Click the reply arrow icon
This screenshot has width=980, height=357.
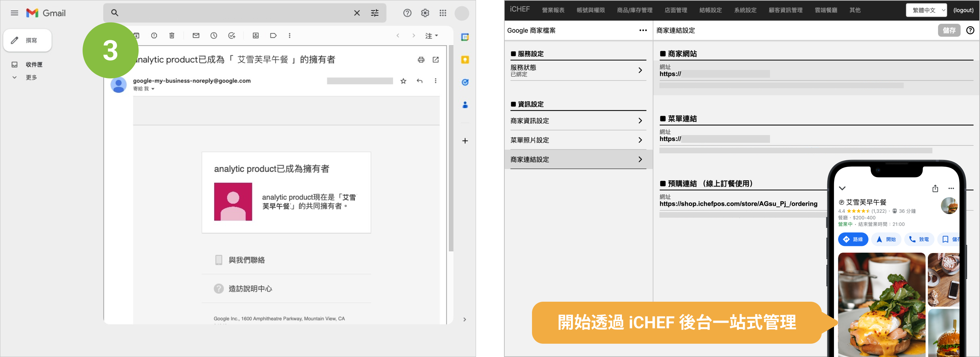[x=419, y=81]
